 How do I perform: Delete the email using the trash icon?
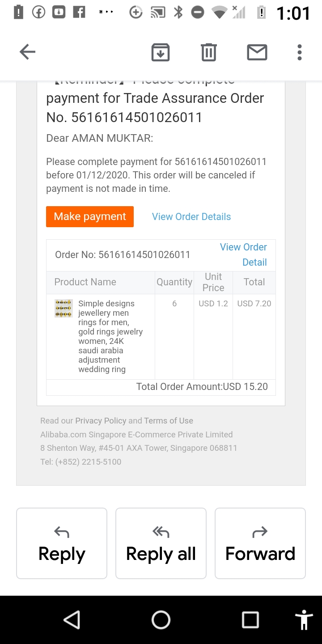point(208,52)
